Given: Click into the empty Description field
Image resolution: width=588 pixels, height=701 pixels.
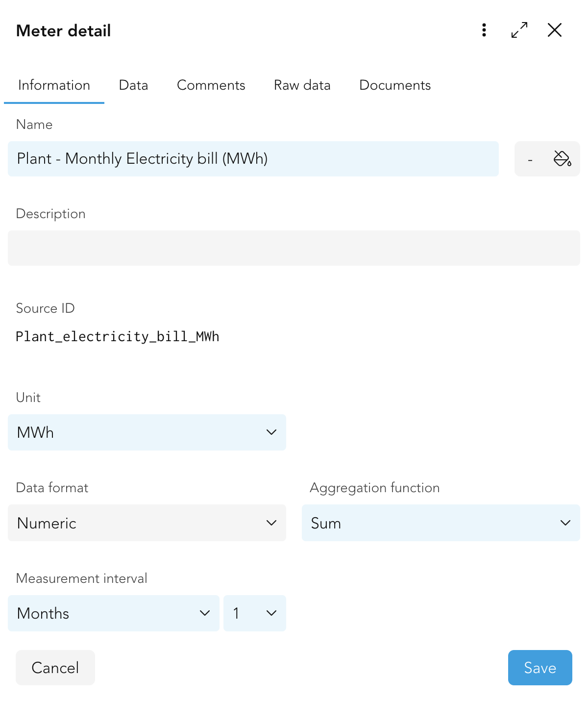Looking at the screenshot, I should [294, 248].
